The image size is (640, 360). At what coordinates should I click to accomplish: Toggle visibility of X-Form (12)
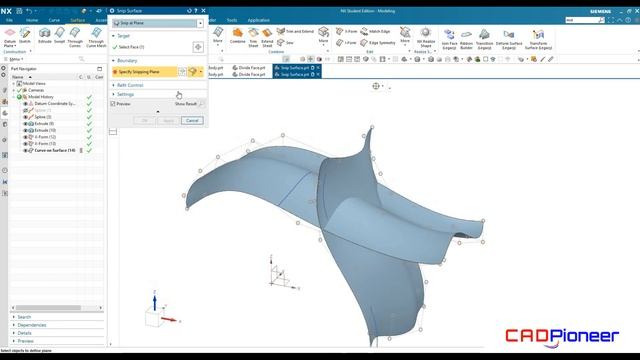point(25,137)
